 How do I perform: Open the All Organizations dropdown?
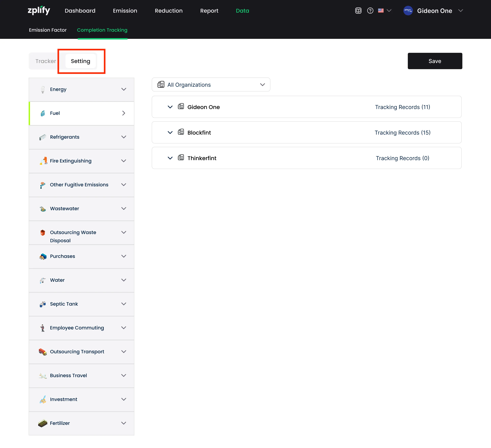click(x=211, y=85)
